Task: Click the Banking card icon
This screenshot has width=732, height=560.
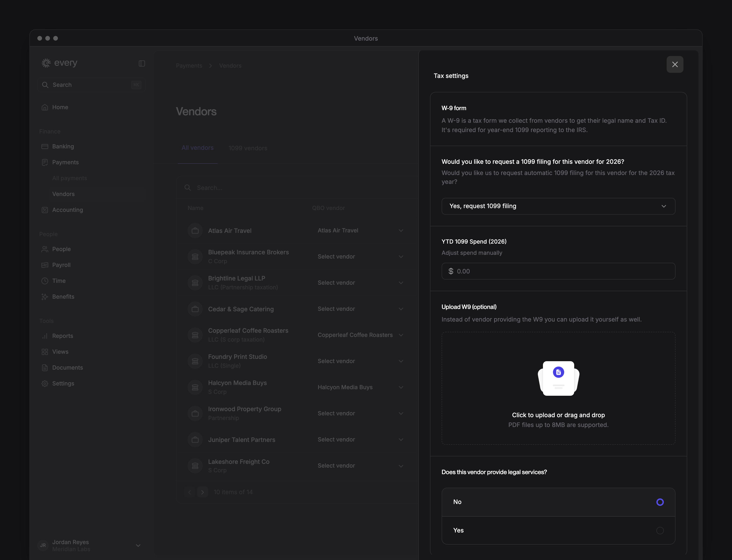Action: point(45,146)
